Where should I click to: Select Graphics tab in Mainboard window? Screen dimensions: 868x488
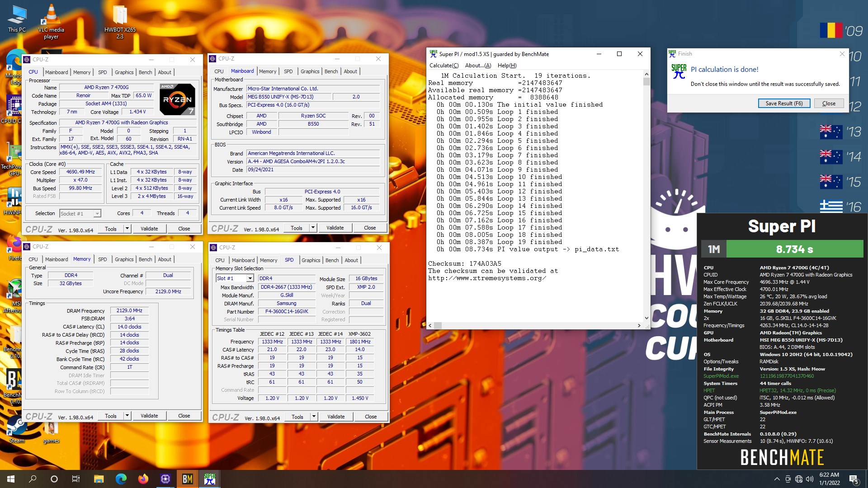coord(310,71)
